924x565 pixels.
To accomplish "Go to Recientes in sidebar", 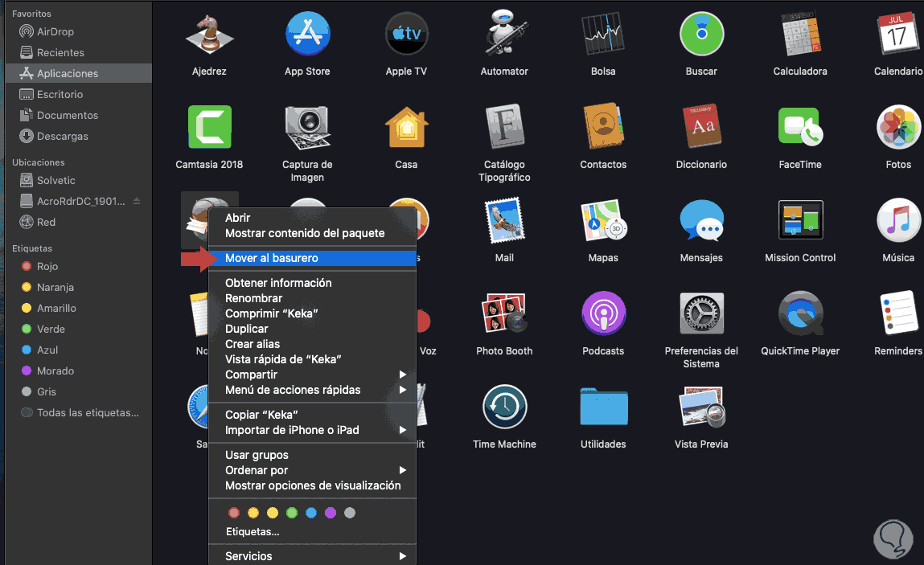I will click(x=78, y=52).
